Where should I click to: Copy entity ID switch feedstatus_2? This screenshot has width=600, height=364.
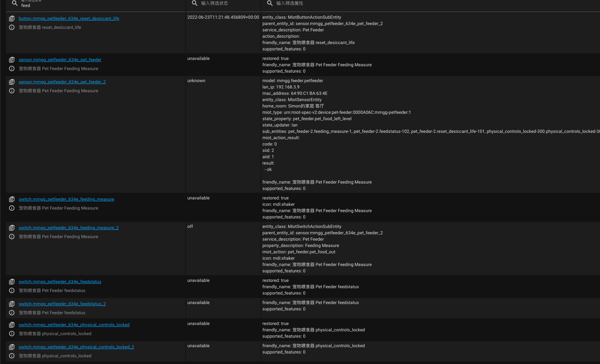point(12,304)
